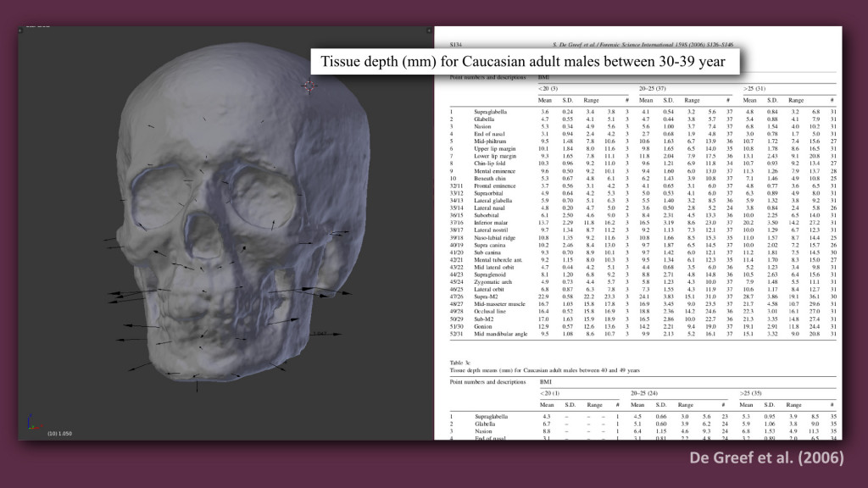Click the "Supraorbital" row label

(488, 193)
